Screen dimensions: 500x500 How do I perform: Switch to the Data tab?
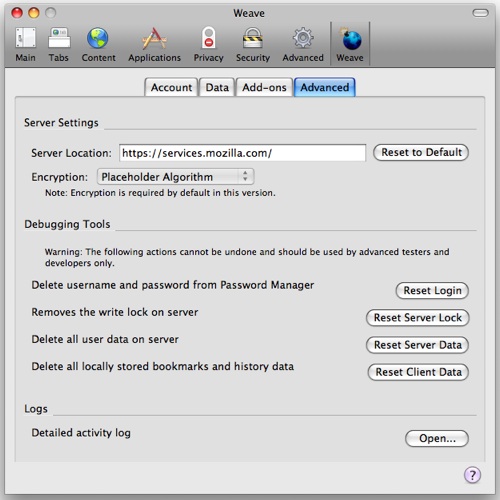click(x=217, y=87)
